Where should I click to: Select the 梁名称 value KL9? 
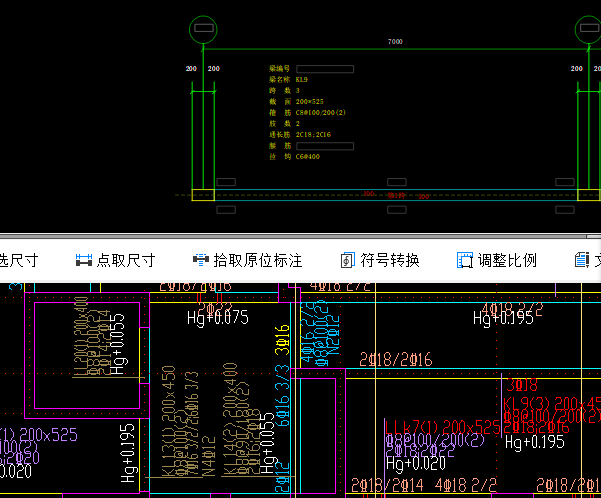(302, 80)
